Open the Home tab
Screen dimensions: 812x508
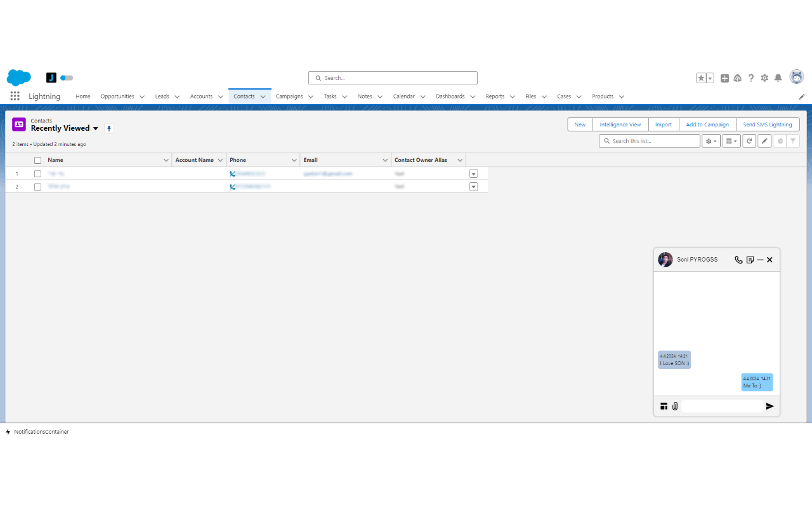click(x=83, y=97)
